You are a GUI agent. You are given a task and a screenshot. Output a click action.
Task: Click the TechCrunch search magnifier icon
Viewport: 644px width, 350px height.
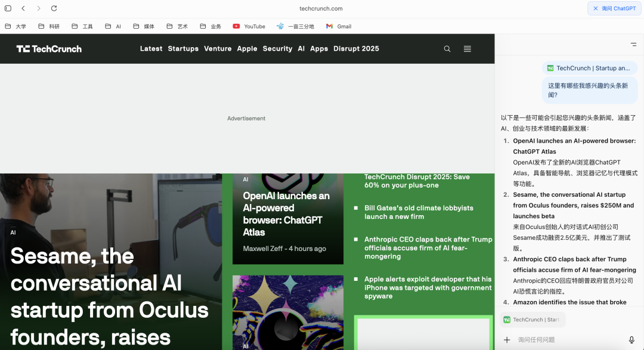[447, 49]
